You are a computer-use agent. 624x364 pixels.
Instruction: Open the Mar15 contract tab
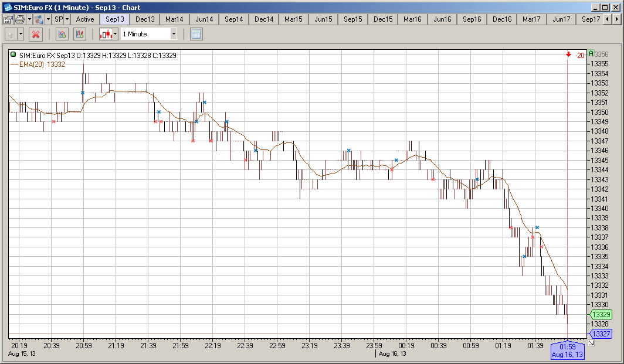pos(293,19)
